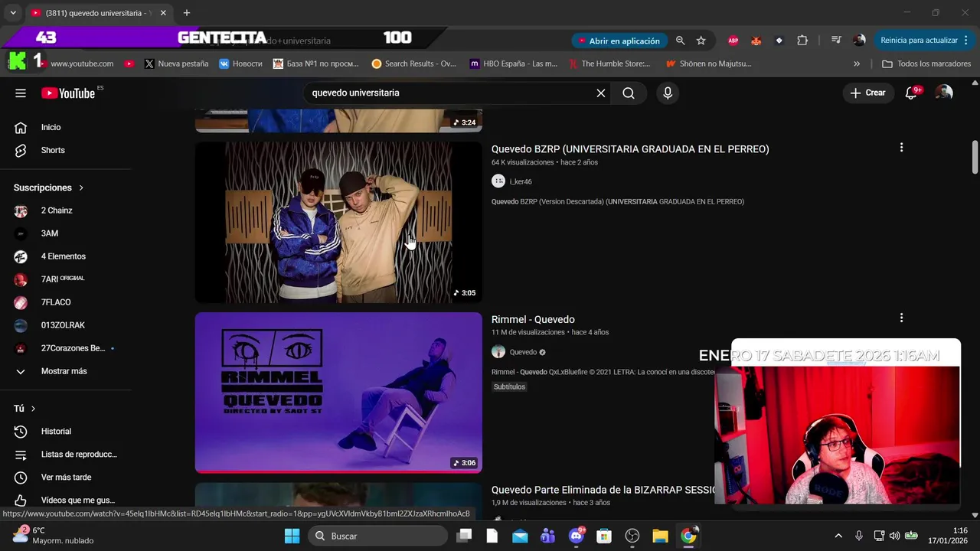The height and width of the screenshot is (551, 980).
Task: Open the ABP adblock extension
Action: (x=733, y=41)
